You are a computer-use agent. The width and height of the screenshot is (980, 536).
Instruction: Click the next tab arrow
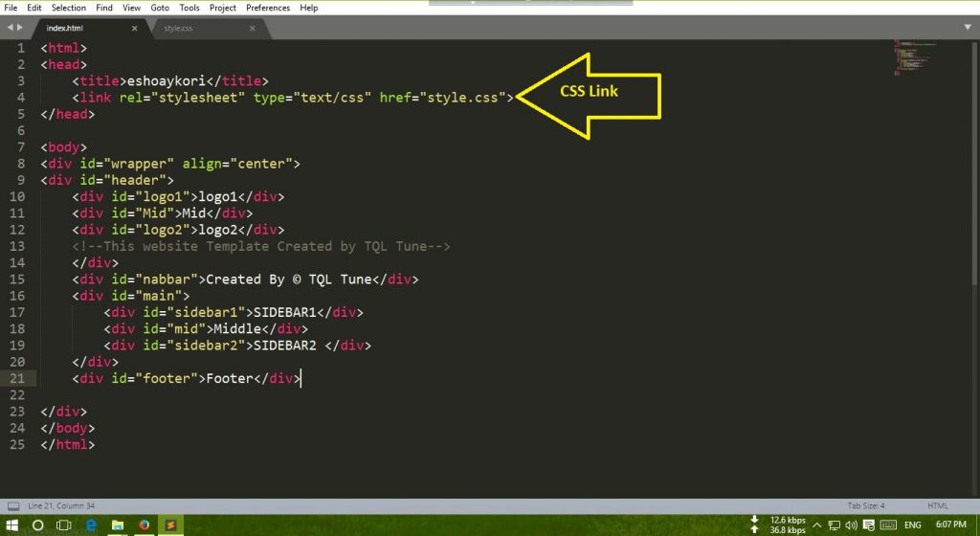(x=20, y=29)
